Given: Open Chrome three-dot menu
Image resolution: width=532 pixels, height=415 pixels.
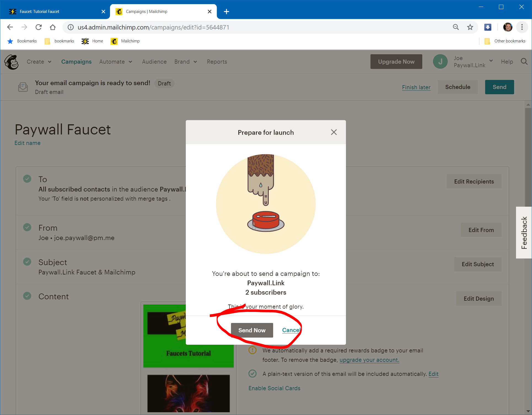Looking at the screenshot, I should click(x=522, y=27).
